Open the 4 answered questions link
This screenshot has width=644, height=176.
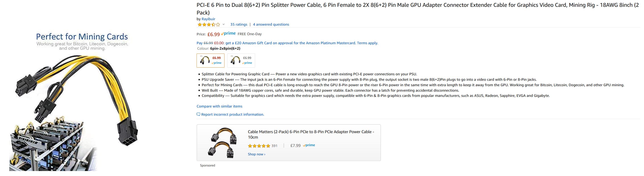click(x=271, y=24)
